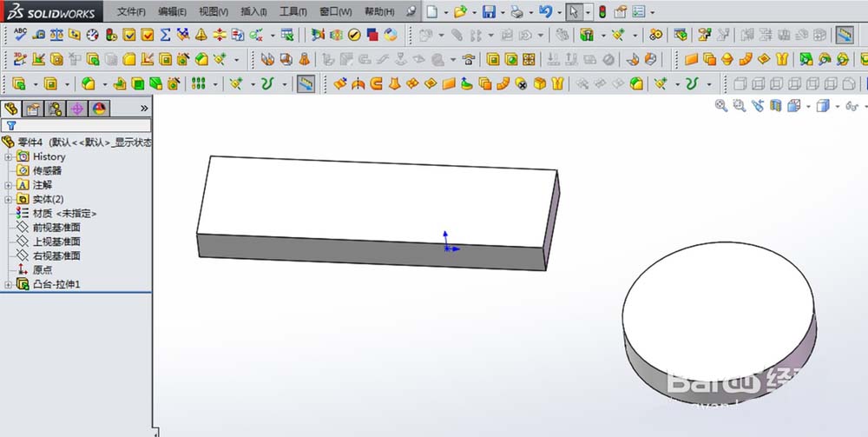Select the 传感器 sensors folder
The image size is (868, 437).
click(x=47, y=170)
